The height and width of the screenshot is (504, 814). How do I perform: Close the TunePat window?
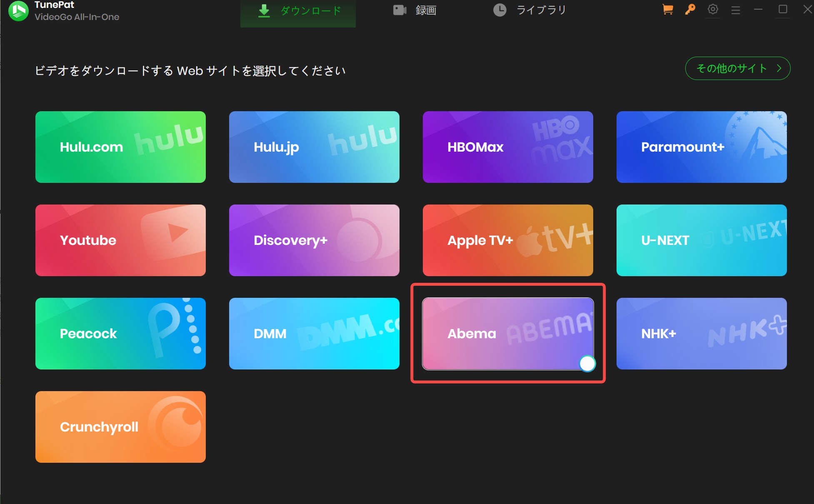click(x=807, y=9)
